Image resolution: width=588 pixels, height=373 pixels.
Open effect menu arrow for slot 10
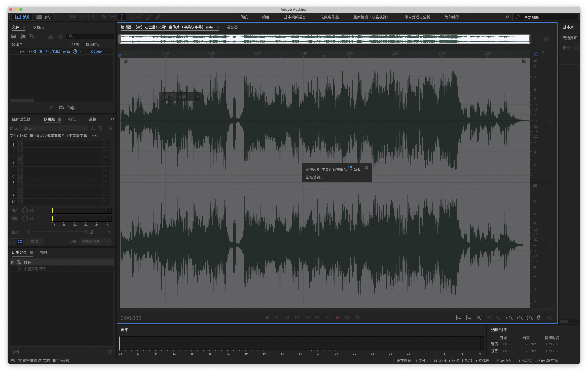click(x=105, y=201)
